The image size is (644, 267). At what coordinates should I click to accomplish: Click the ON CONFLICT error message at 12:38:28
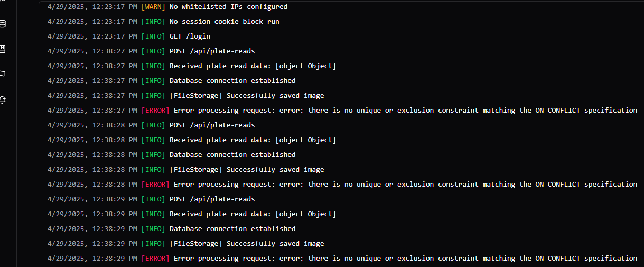tap(405, 185)
